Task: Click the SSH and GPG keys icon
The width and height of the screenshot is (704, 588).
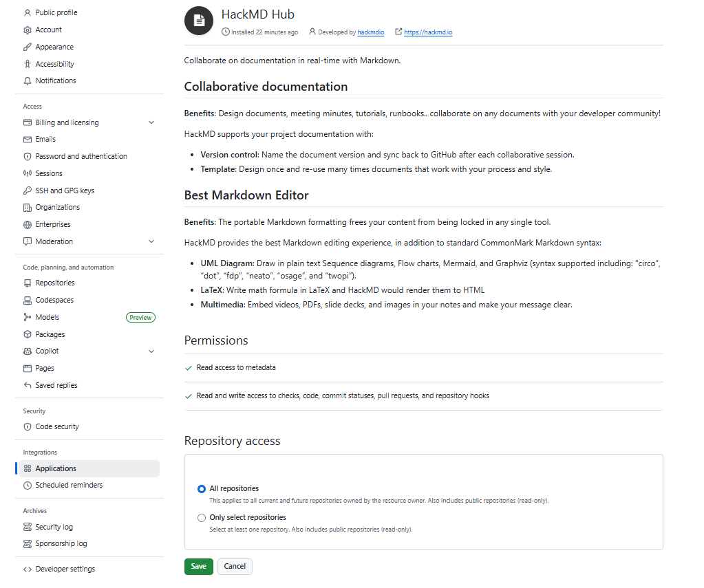Action: (x=28, y=190)
